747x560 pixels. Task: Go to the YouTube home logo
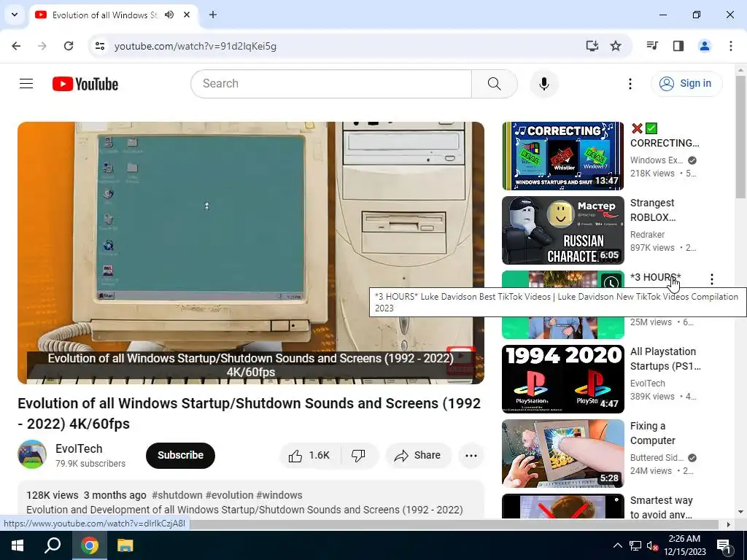pos(85,84)
